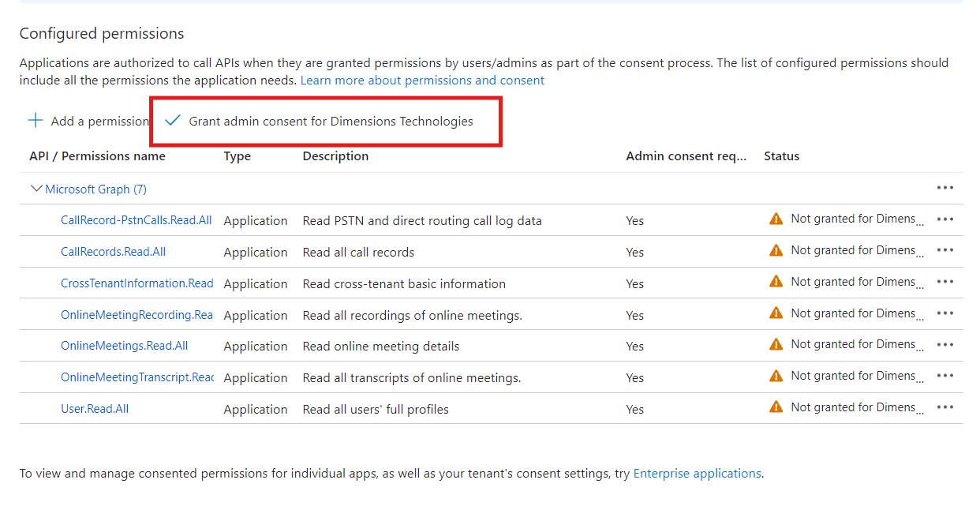
Task: Open ellipsis menu for OnlineMeetings.Read.All row
Action: pos(944,345)
